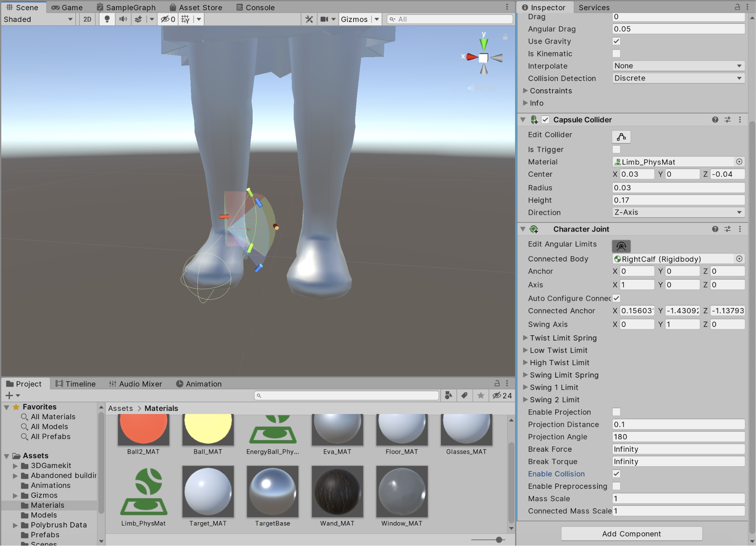Click the Material object picker circle
This screenshot has height=546, width=756.
click(x=739, y=162)
